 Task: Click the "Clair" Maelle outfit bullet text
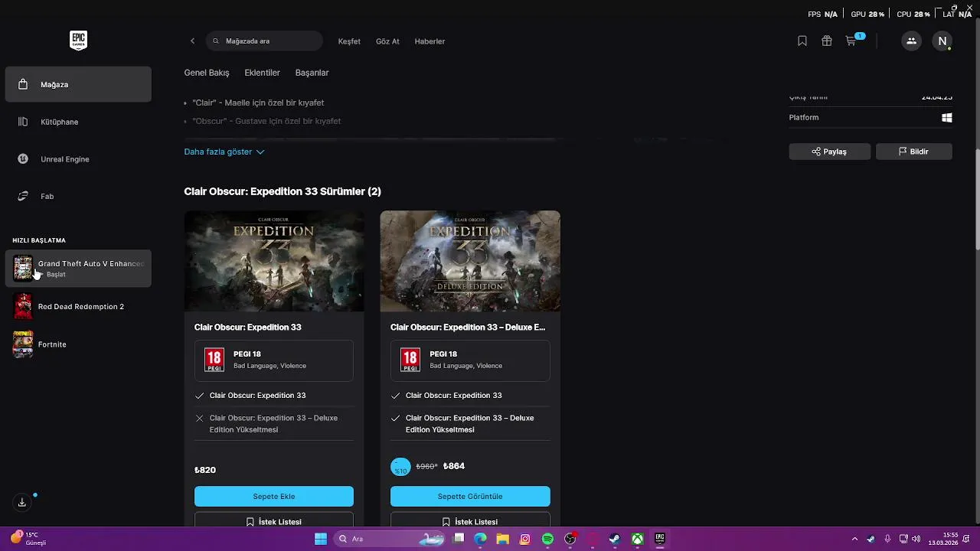click(x=258, y=103)
